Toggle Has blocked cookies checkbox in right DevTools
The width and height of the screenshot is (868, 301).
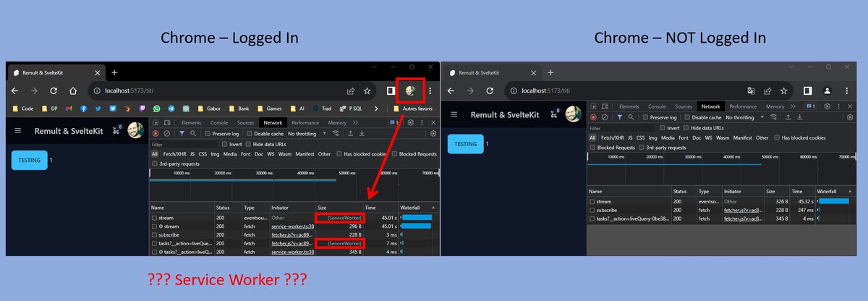pyautogui.click(x=777, y=137)
